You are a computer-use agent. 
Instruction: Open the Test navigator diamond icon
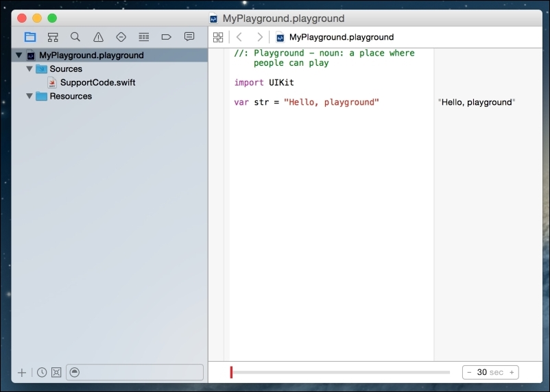(121, 37)
